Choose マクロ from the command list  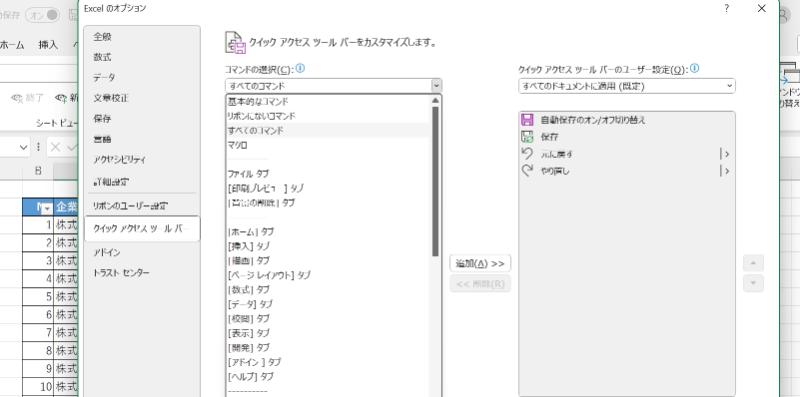point(329,145)
